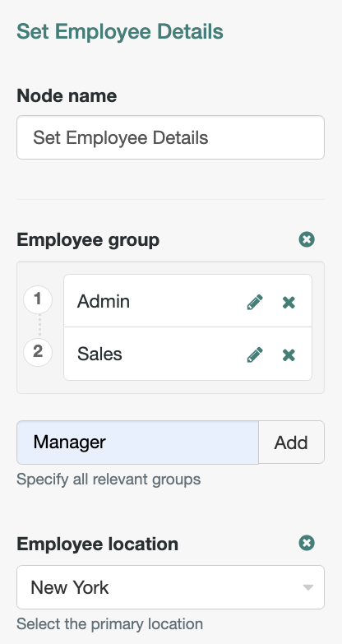This screenshot has height=644, width=342.
Task: Edit the Sales group entry with pencil icon
Action: click(x=255, y=354)
